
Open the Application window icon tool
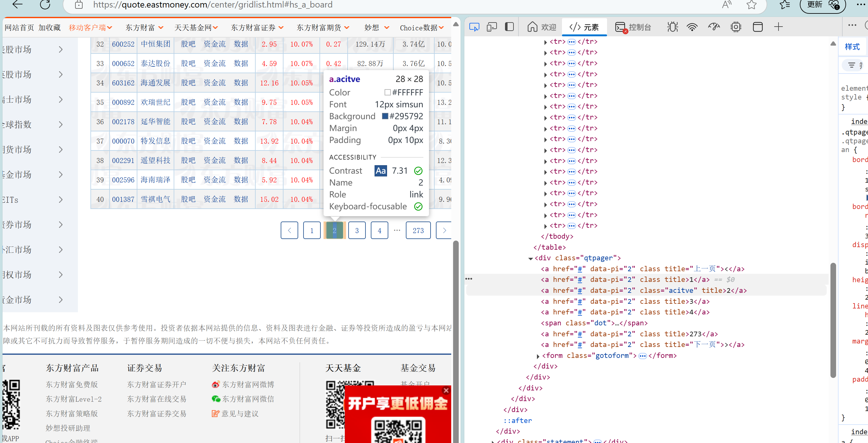click(x=758, y=27)
